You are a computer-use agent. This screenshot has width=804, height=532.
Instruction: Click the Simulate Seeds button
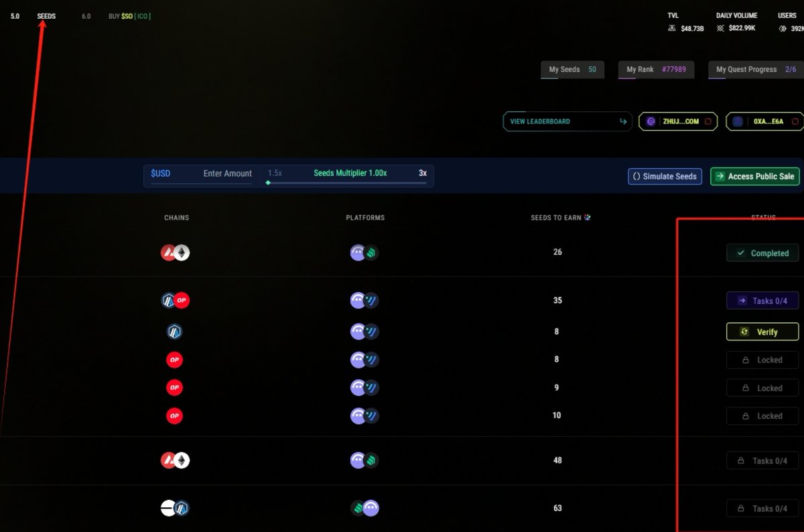pyautogui.click(x=665, y=176)
